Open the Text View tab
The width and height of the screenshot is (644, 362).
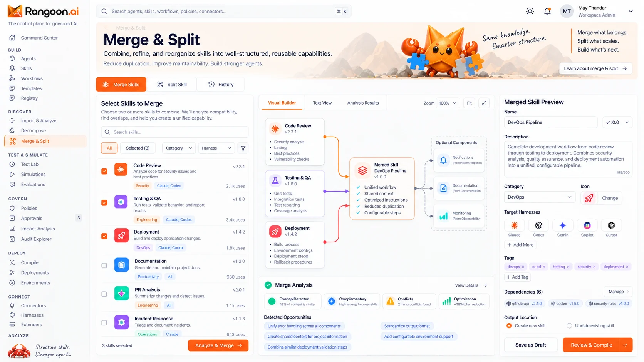pyautogui.click(x=322, y=103)
